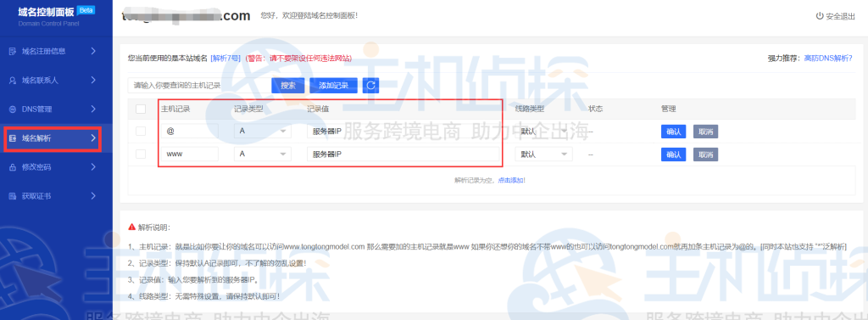Click the 主机记录 field containing www
The image size is (868, 320).
coord(189,154)
